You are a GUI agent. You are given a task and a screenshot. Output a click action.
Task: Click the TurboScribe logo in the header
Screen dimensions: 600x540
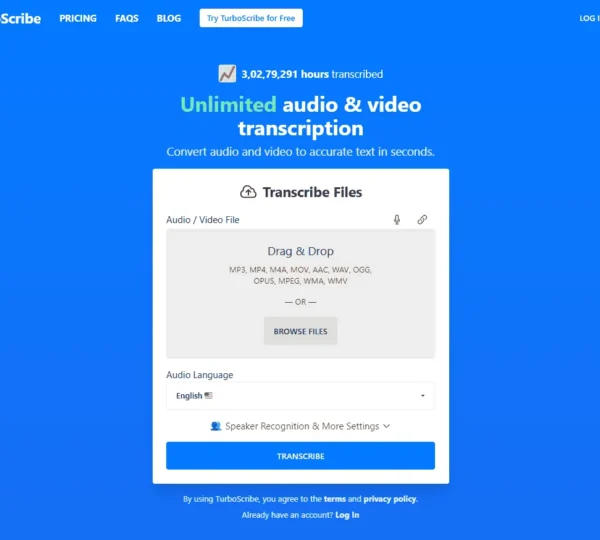(x=21, y=18)
